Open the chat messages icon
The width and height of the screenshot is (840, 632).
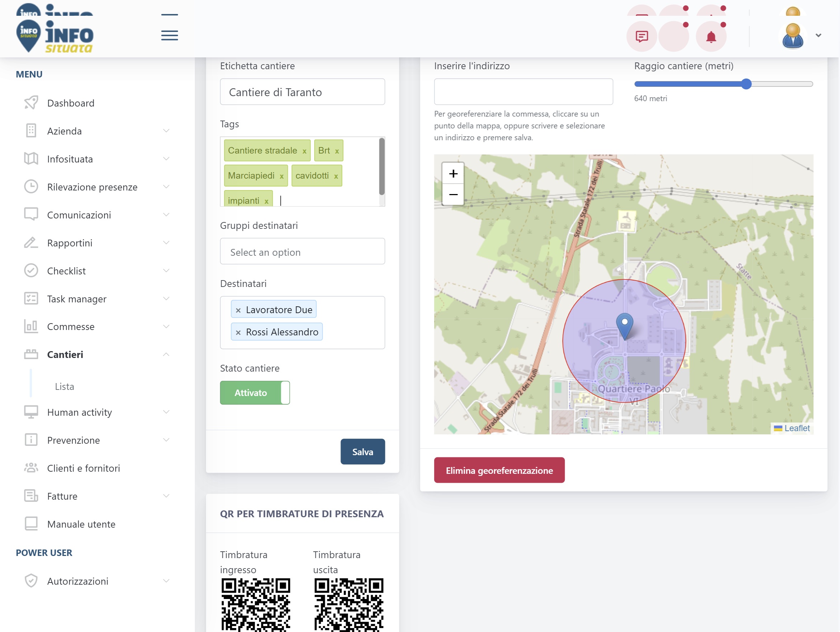641,37
